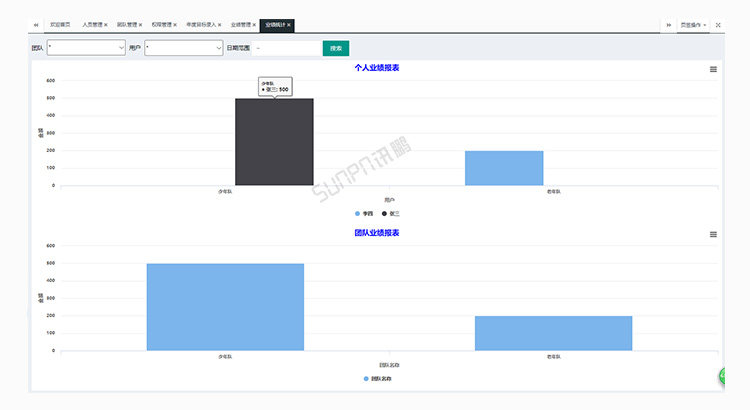Switch to the 团队管理 tab
Image resolution: width=750 pixels, height=410 pixels.
[x=126, y=24]
